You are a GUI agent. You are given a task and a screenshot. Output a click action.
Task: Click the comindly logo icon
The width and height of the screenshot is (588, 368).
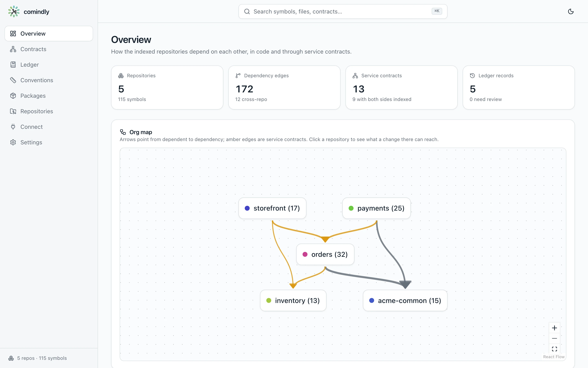(14, 11)
